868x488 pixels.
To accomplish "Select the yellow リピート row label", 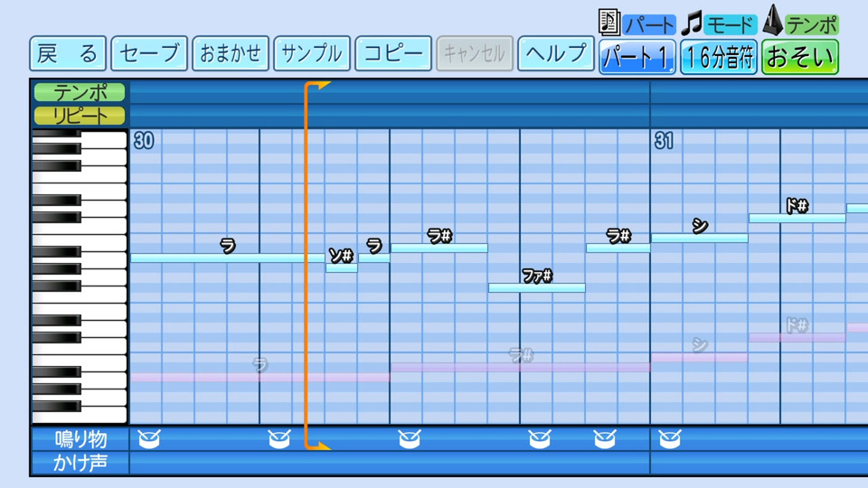I will tap(80, 116).
